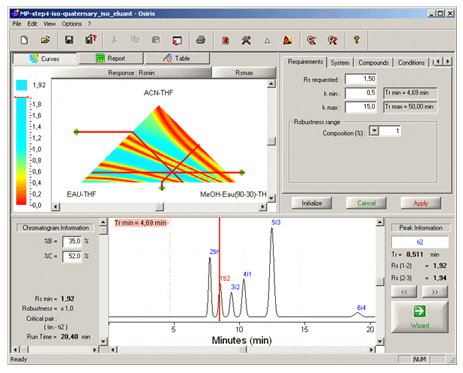Click the Rsmax response button
463x373 pixels.
coord(244,73)
